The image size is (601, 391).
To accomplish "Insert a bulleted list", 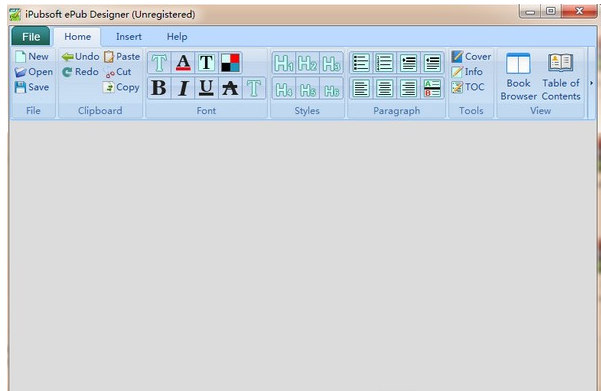I will tap(361, 62).
